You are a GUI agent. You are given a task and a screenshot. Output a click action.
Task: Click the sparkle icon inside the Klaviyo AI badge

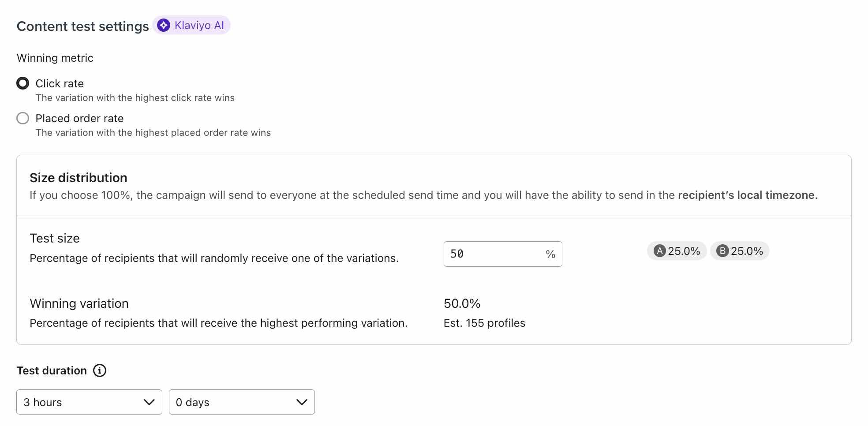[x=164, y=25]
